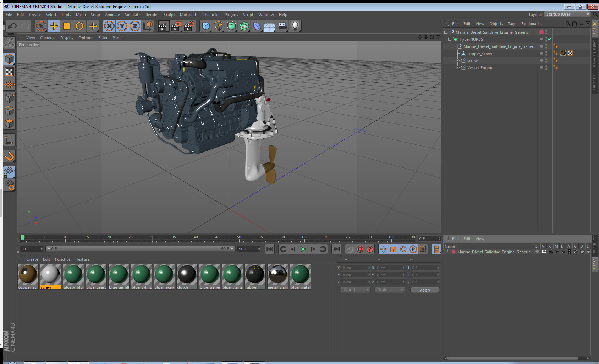599x364 pixels.
Task: Switch to Texture mode checker icon
Action: tap(9, 72)
